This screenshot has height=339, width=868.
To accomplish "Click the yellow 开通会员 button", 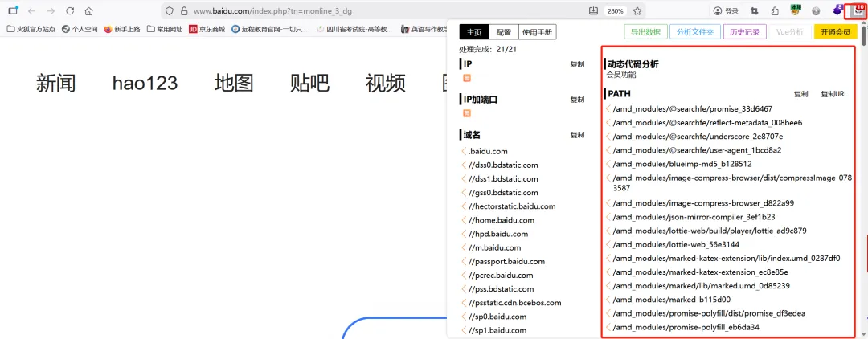I will (x=835, y=32).
